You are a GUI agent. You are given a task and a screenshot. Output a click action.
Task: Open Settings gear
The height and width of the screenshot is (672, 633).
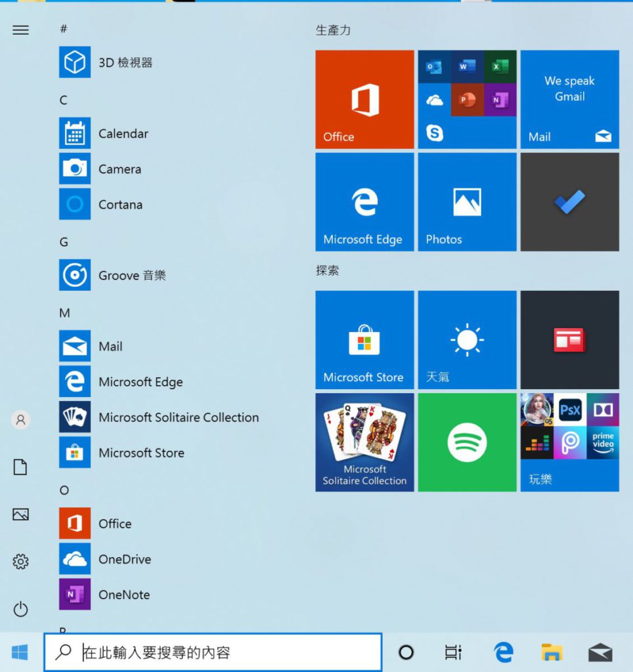click(20, 562)
